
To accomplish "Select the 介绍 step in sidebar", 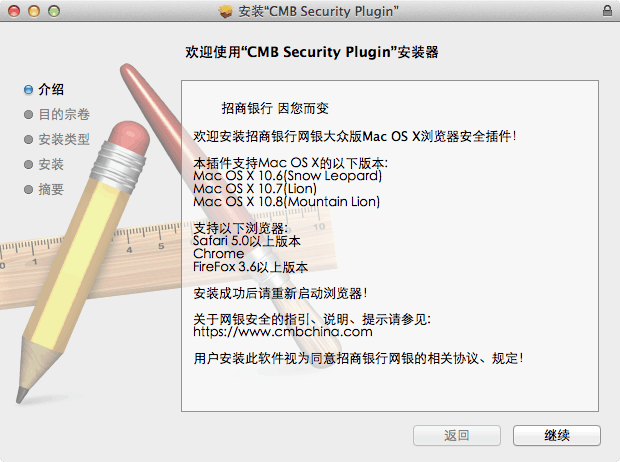I will [x=51, y=89].
